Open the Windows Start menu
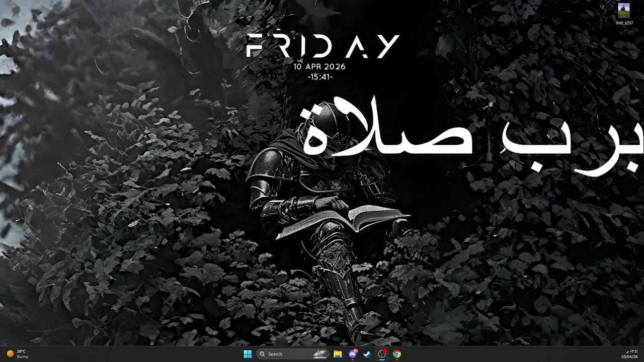 248,354
